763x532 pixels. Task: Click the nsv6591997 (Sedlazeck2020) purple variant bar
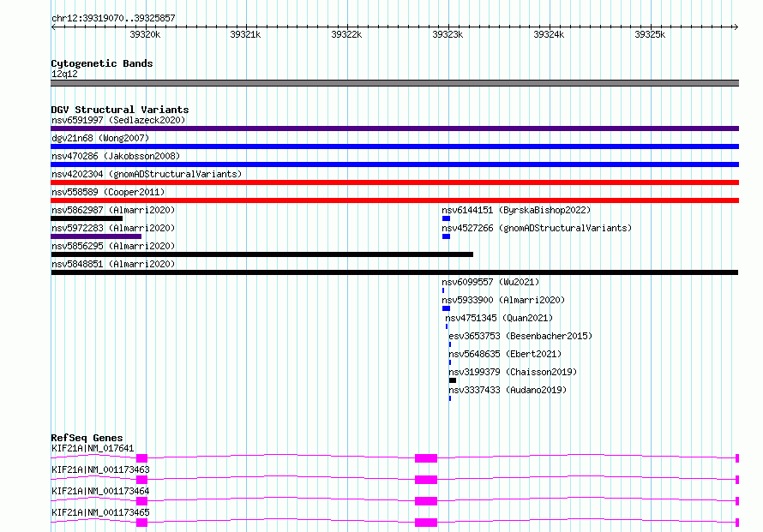click(x=394, y=129)
